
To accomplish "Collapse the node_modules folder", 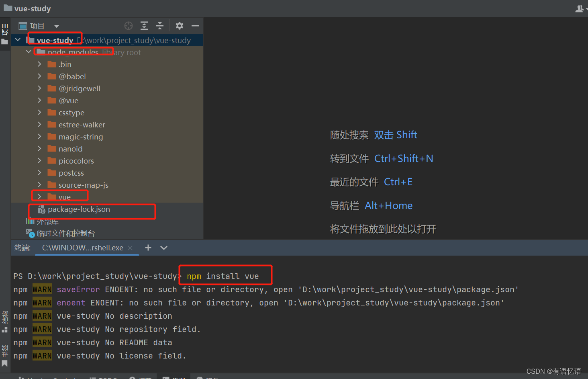I will [x=29, y=52].
